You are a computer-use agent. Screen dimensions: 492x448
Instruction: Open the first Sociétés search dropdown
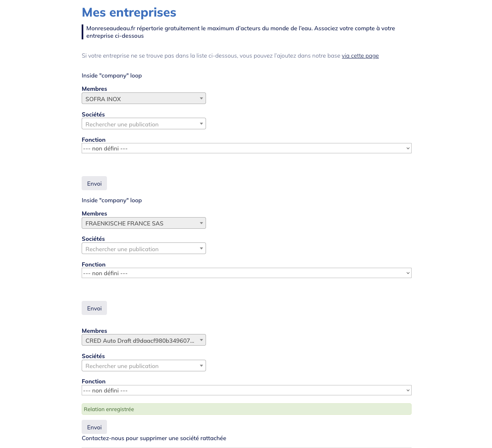click(144, 124)
